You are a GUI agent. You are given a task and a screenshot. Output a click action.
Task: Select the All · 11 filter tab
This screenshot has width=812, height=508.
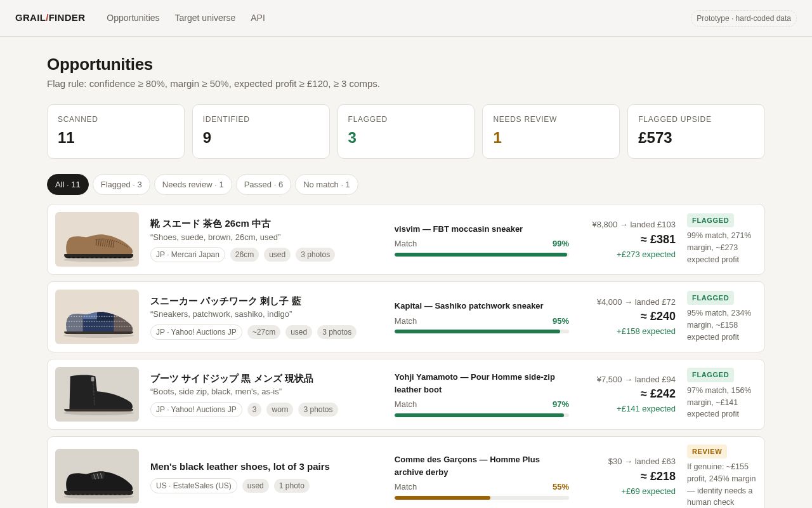(x=68, y=184)
